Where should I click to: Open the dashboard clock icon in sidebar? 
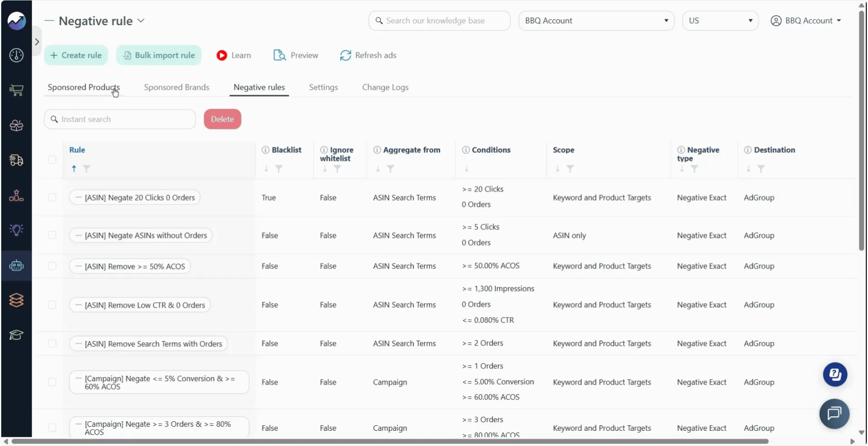(x=17, y=55)
